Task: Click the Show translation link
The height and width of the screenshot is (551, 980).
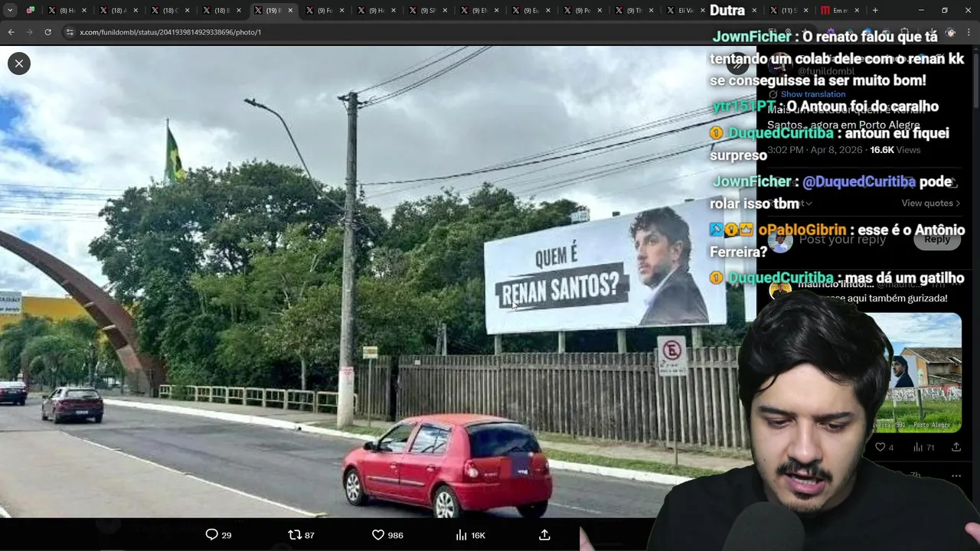Action: point(812,94)
